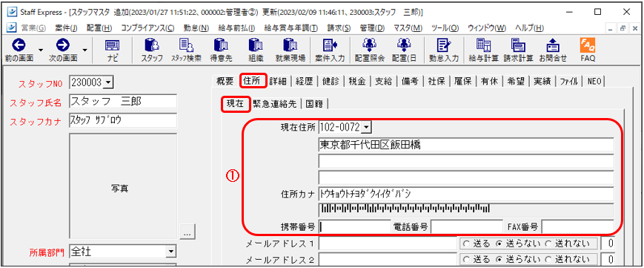Expand the 所属部門 dropdown
The width and height of the screenshot is (644, 268).
tap(170, 251)
